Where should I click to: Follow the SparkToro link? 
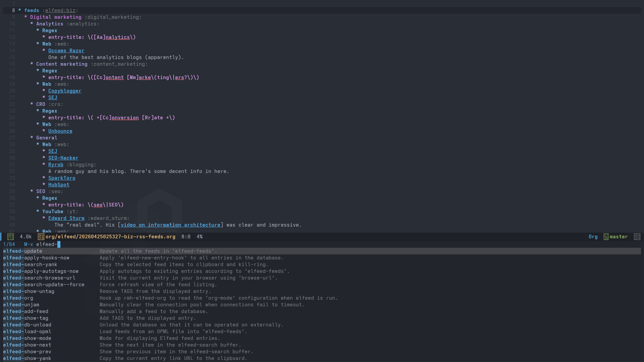point(62,178)
